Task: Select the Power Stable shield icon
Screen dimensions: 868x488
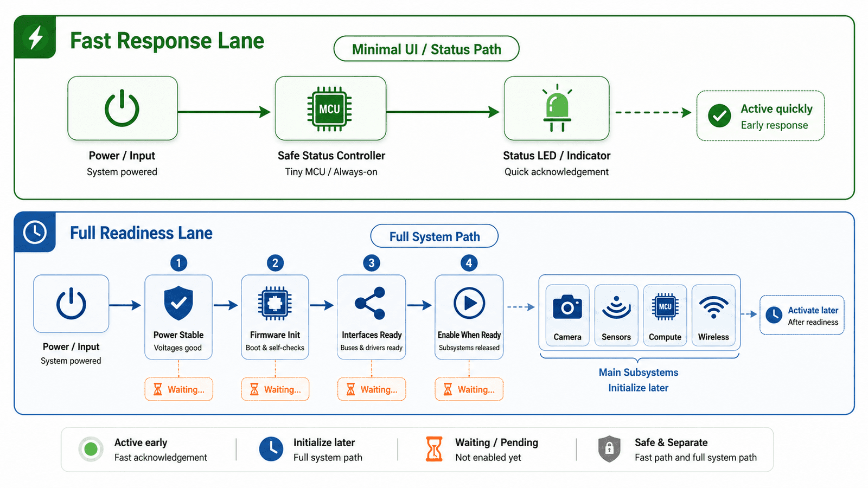Action: (178, 303)
